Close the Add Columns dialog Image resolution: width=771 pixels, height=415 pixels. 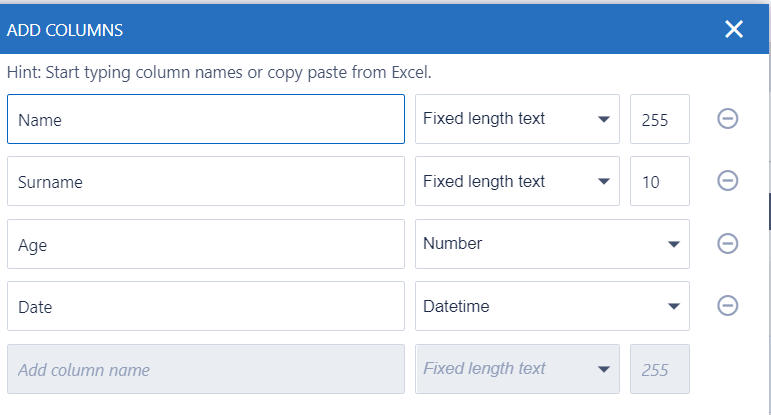(734, 29)
